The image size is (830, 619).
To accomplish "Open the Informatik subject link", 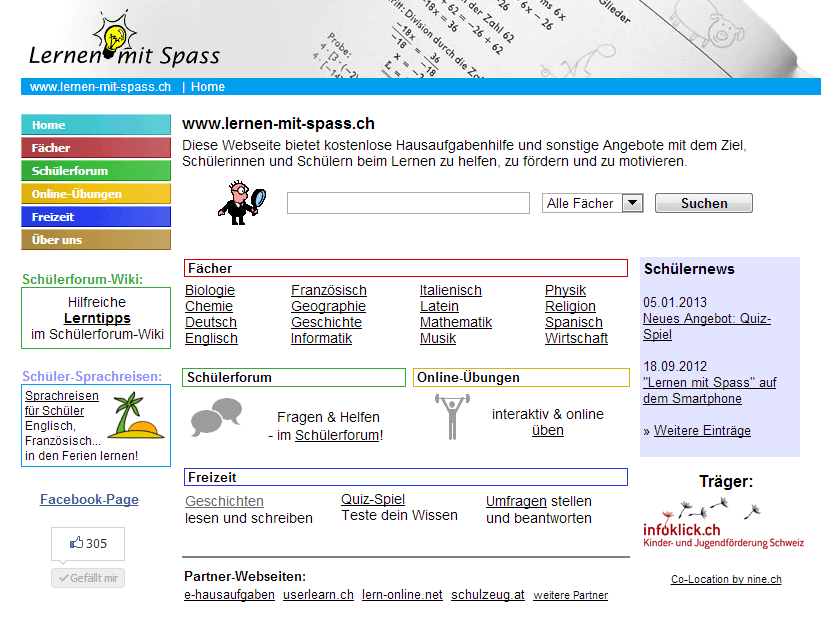I will [x=321, y=338].
